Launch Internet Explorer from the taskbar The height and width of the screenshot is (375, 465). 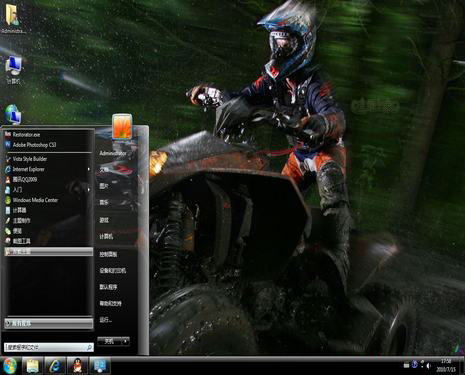pos(55,366)
